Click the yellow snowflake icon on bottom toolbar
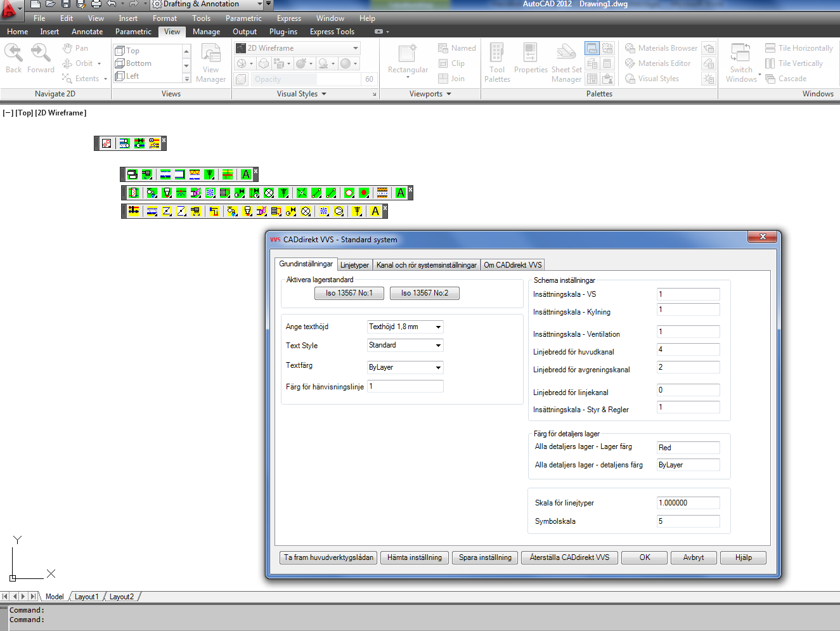 324,211
